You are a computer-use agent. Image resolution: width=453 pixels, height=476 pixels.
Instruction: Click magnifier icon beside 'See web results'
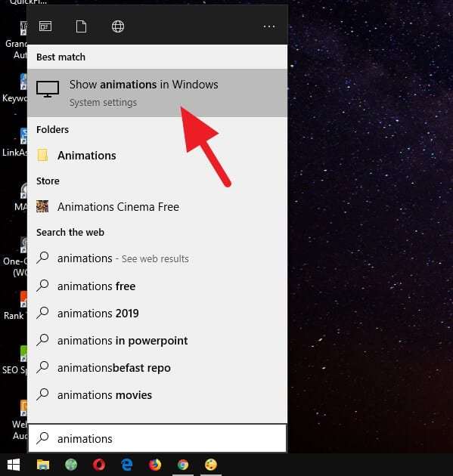click(42, 258)
